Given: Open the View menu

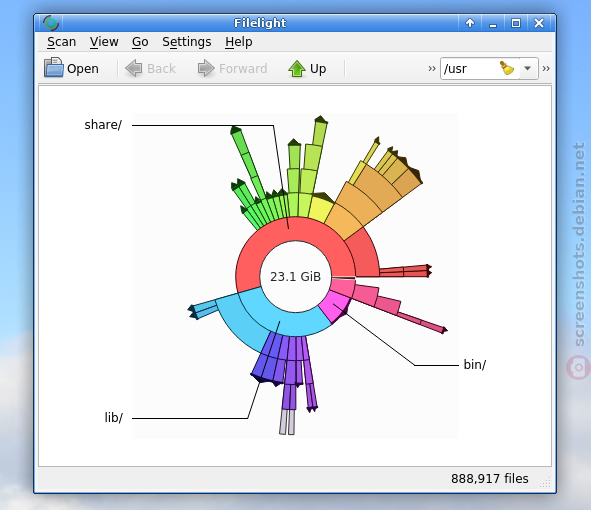Looking at the screenshot, I should click(x=104, y=41).
